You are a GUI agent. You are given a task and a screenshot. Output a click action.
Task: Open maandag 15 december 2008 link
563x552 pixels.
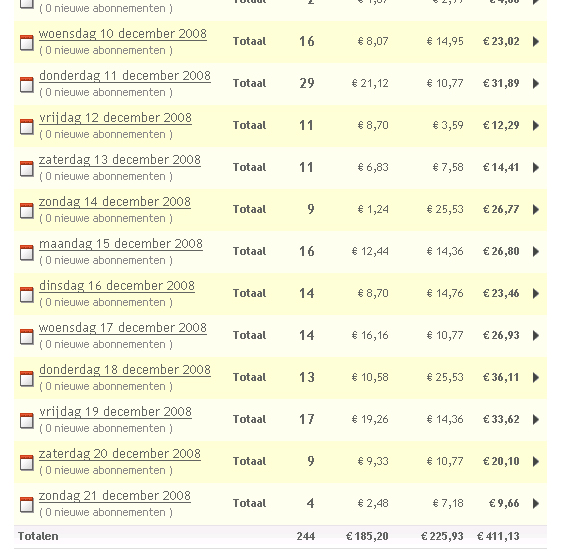tap(121, 244)
